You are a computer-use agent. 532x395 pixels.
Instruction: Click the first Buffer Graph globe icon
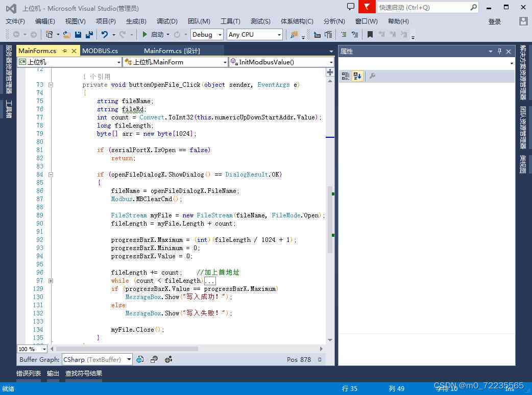[x=140, y=359]
